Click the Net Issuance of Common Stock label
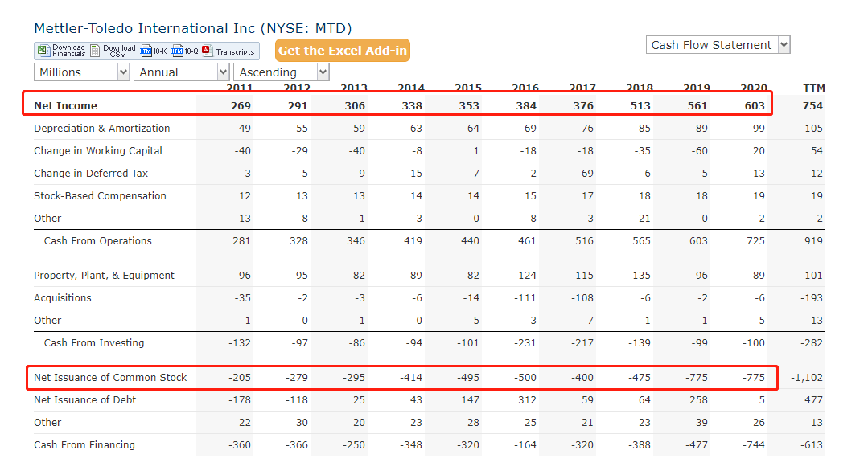The height and width of the screenshot is (475, 868). pyautogui.click(x=110, y=378)
